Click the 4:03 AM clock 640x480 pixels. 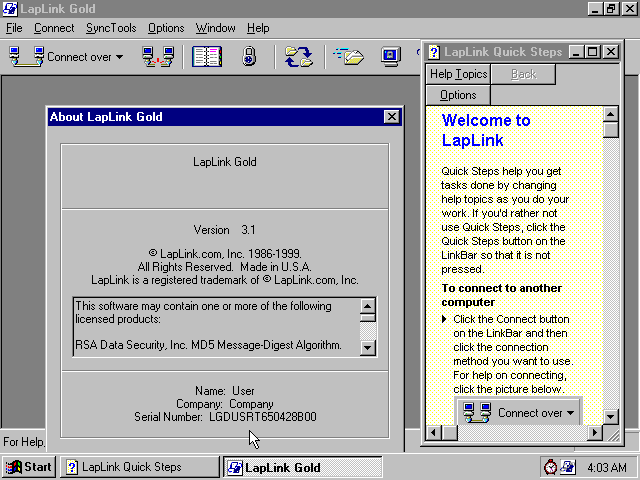(x=607, y=467)
